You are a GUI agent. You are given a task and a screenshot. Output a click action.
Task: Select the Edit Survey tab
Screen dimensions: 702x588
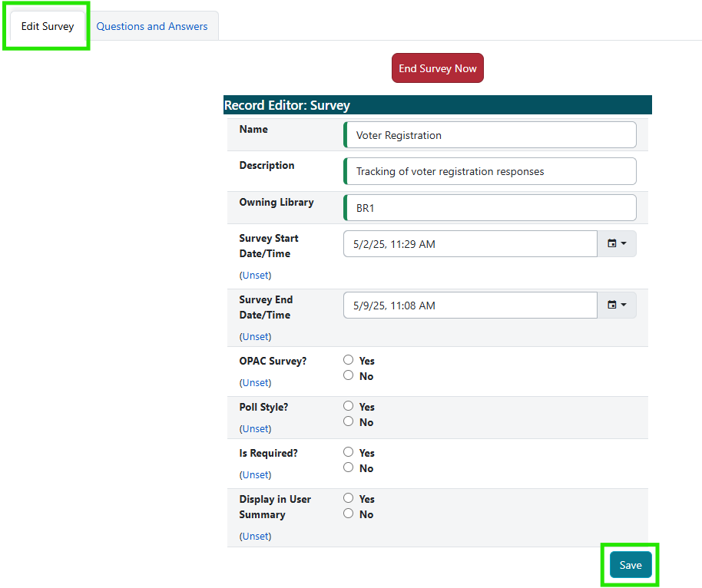pyautogui.click(x=46, y=25)
